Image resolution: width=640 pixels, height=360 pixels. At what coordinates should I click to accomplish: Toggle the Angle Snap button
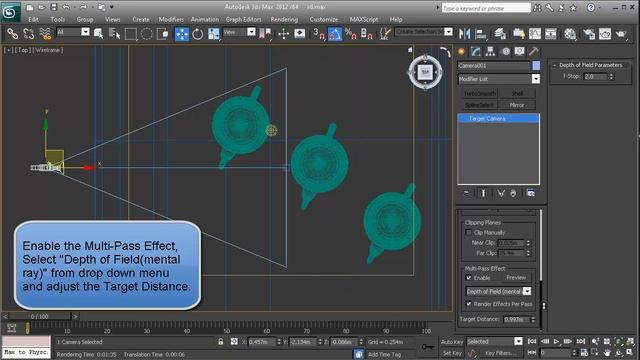pyautogui.click(x=335, y=33)
